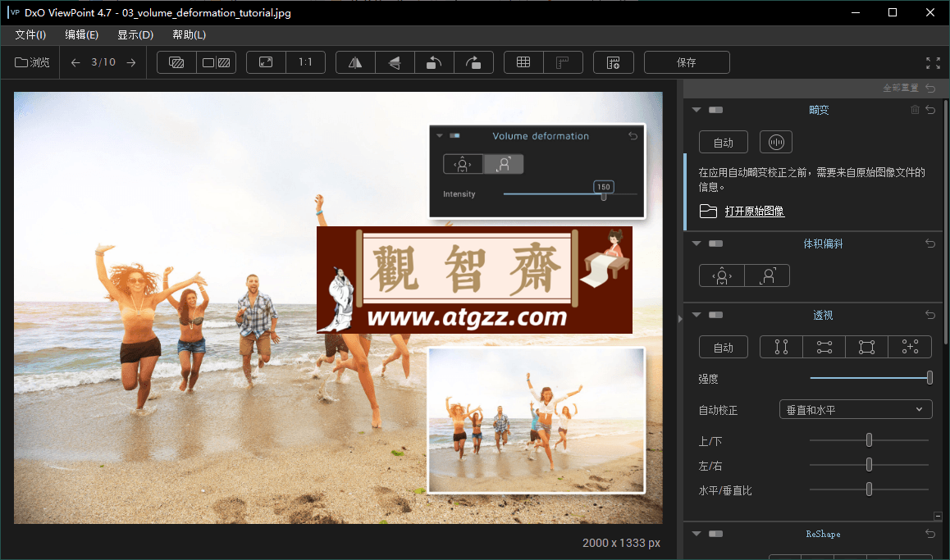Reset all corrections with 全部重置
Viewport: 950px width, 560px height.
tap(909, 89)
